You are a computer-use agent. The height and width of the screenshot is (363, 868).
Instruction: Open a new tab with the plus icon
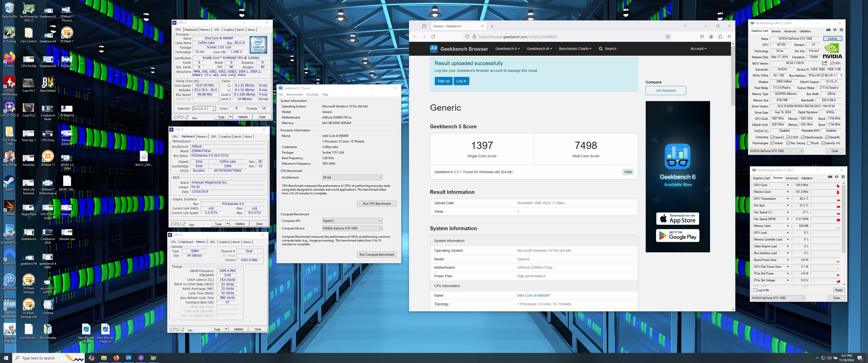(492, 26)
